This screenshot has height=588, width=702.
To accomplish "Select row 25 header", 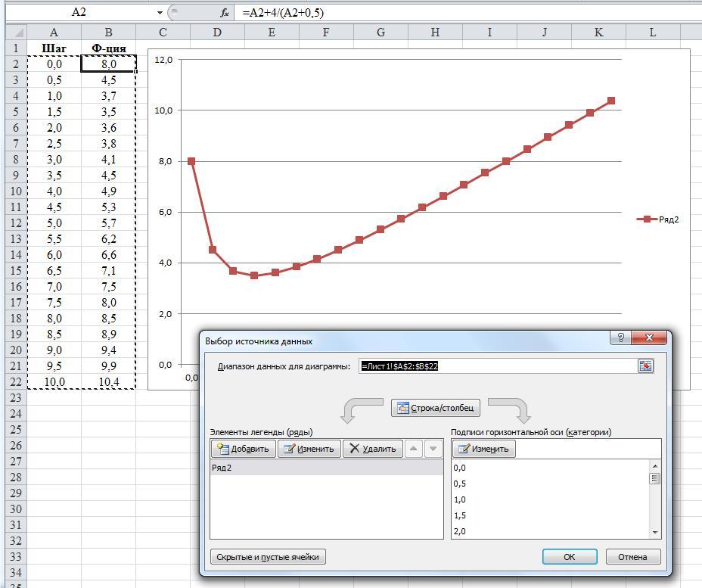I will [16, 430].
